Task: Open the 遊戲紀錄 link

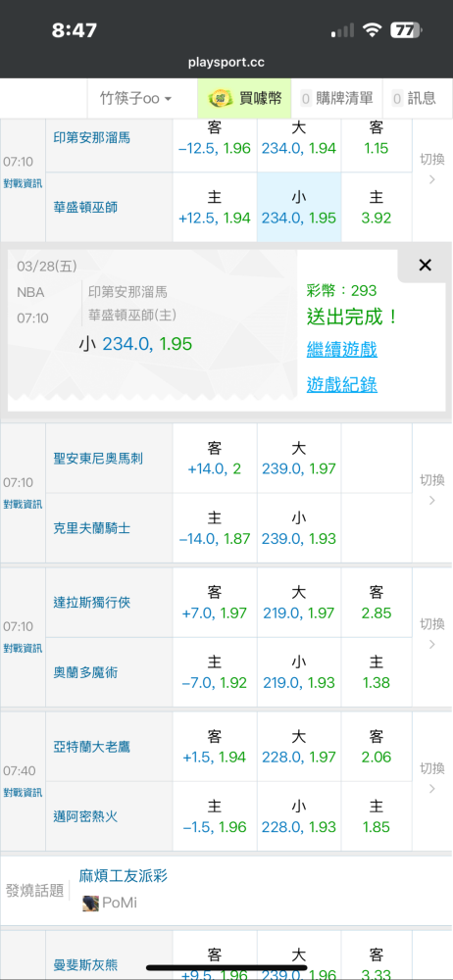Action: click(341, 385)
